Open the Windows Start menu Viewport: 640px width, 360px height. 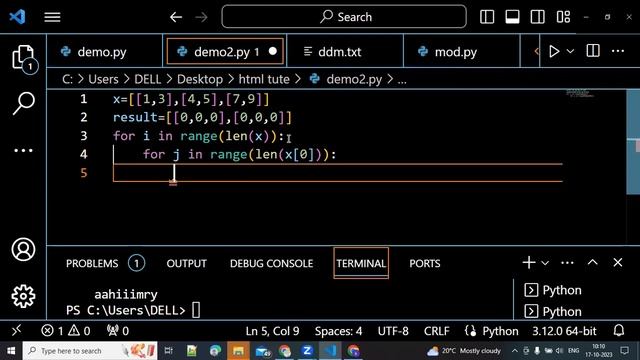(x=11, y=351)
